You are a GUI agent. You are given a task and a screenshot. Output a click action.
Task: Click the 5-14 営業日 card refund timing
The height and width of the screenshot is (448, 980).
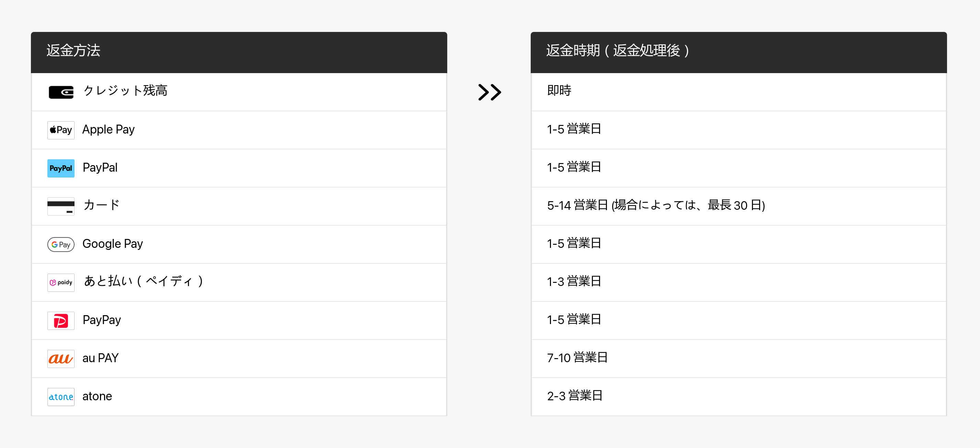[x=655, y=205]
